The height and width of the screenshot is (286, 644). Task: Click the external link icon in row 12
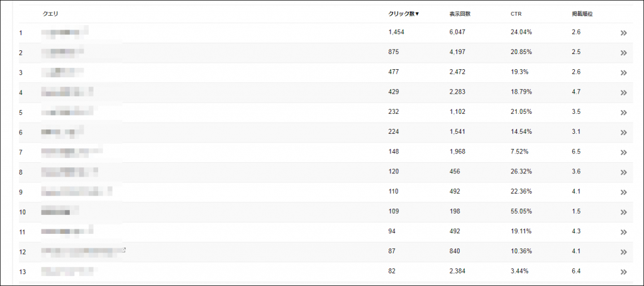click(x=124, y=250)
